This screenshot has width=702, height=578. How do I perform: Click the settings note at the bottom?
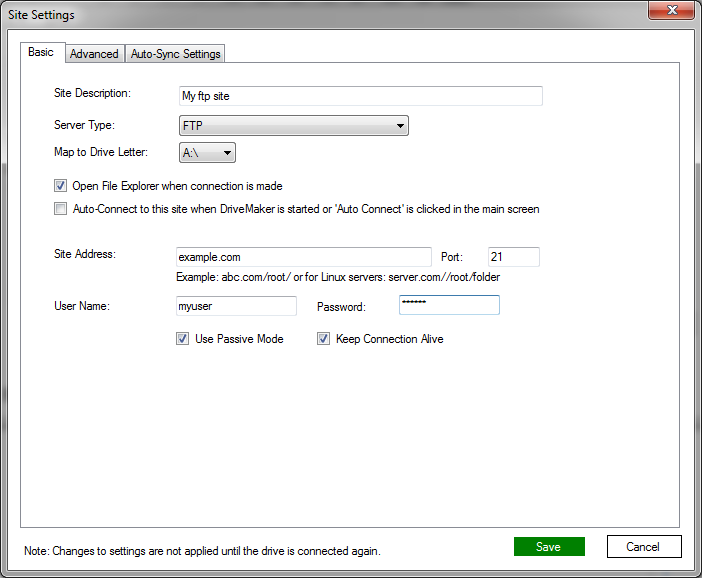coord(203,551)
